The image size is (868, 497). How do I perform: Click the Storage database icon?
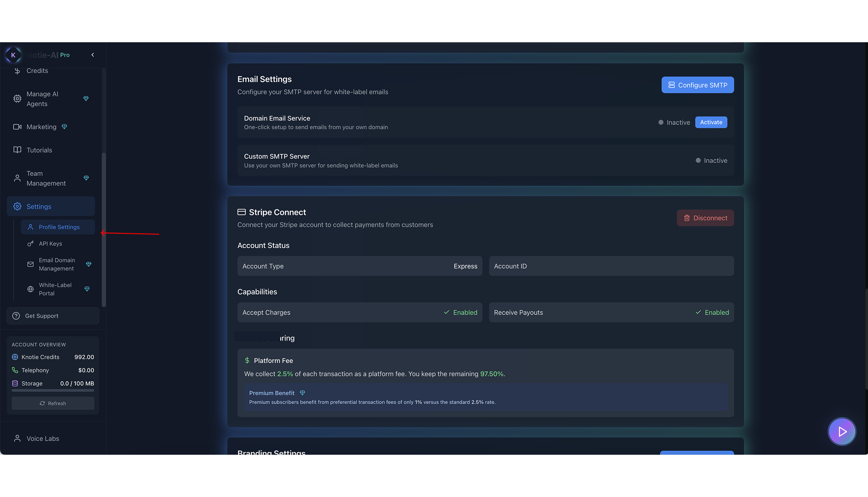15,383
